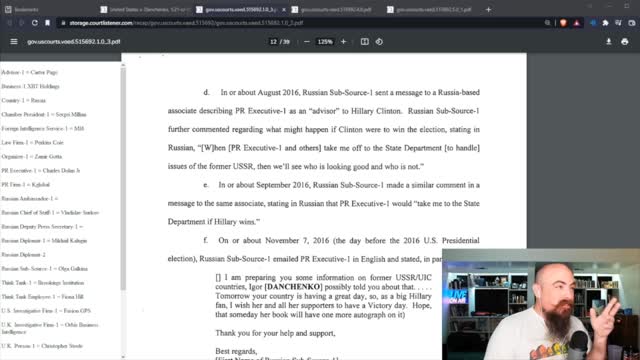The height and width of the screenshot is (360, 640).
Task: Zoom in with the plus button
Action: (343, 42)
